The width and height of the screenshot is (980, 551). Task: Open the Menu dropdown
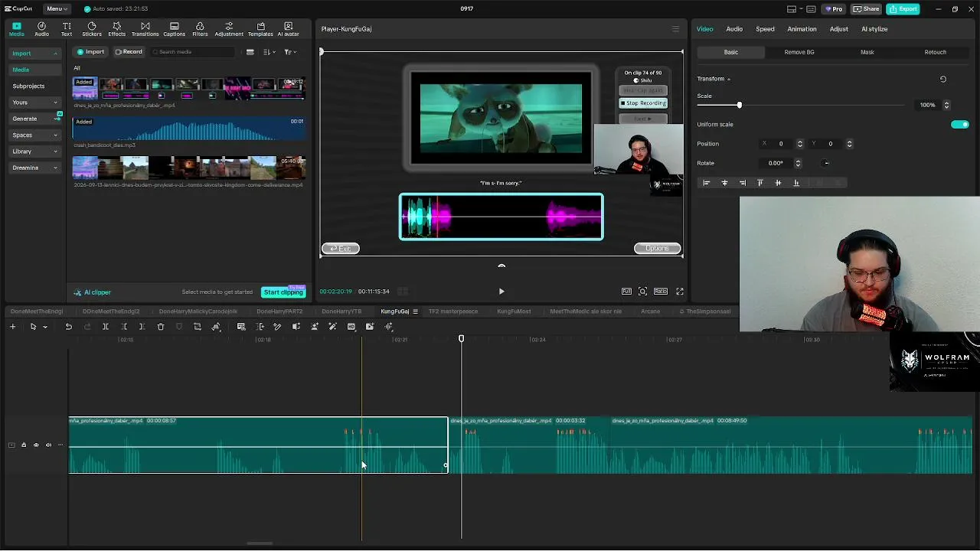[x=57, y=9]
